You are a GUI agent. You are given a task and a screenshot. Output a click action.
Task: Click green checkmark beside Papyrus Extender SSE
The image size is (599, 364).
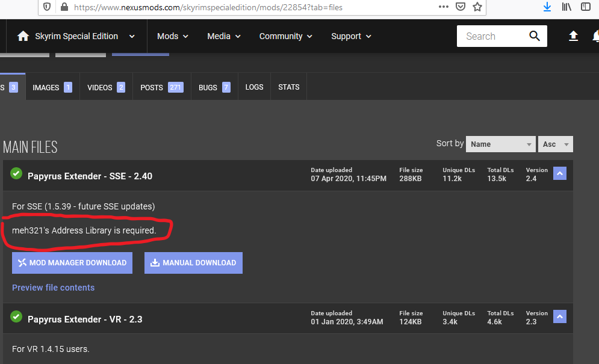[x=16, y=173]
